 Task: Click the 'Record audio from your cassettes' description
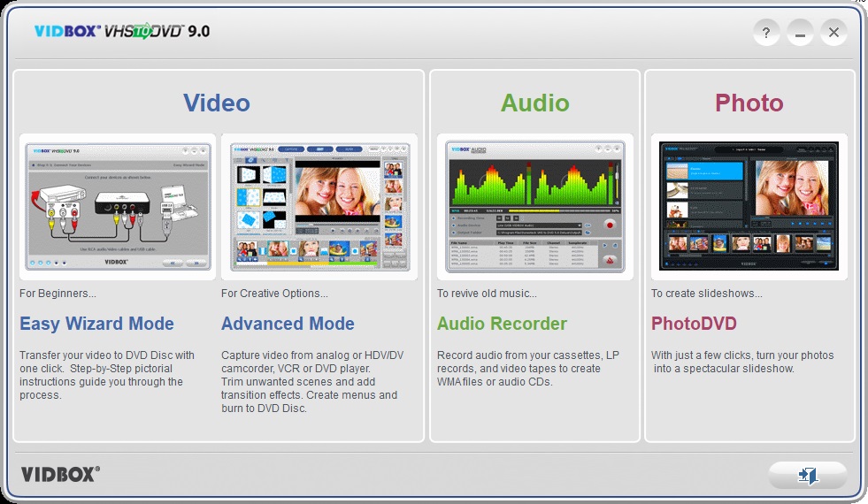point(528,369)
